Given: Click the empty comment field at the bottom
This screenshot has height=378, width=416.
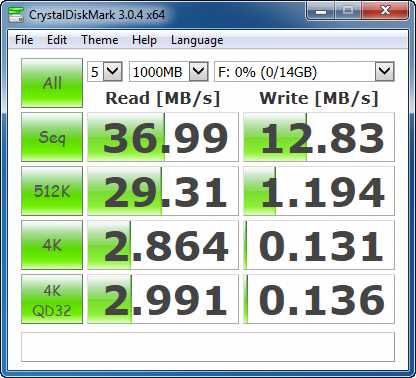Looking at the screenshot, I should click(x=208, y=347).
